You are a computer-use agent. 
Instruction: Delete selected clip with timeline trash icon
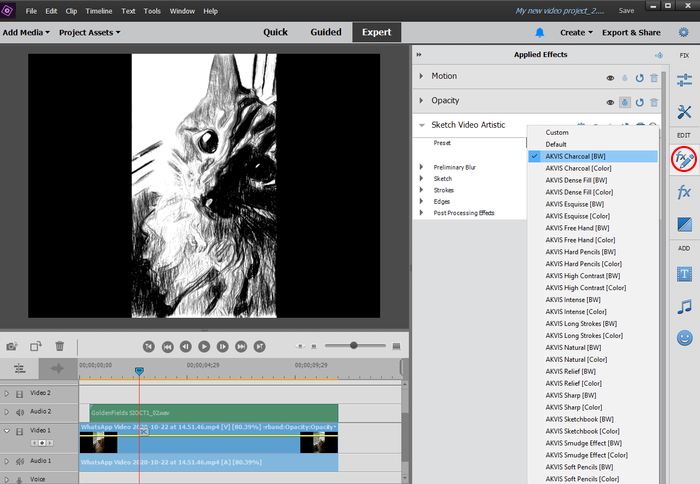tap(59, 346)
